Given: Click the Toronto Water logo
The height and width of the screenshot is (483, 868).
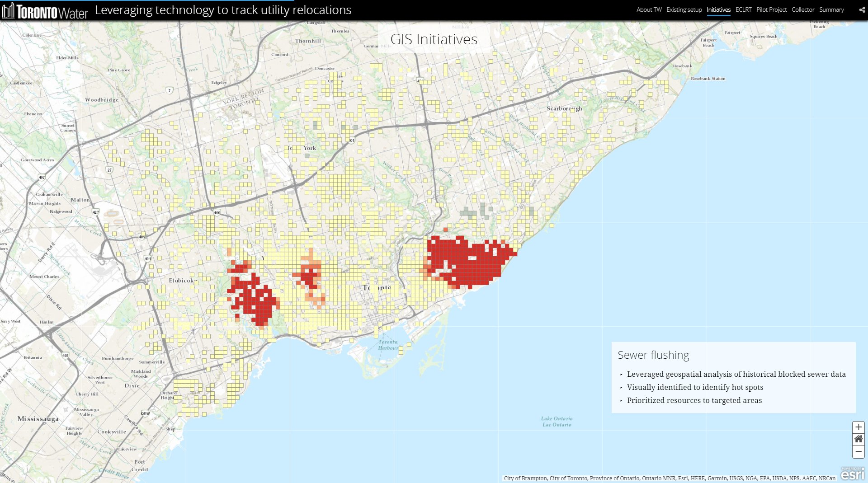Looking at the screenshot, I should (x=45, y=11).
